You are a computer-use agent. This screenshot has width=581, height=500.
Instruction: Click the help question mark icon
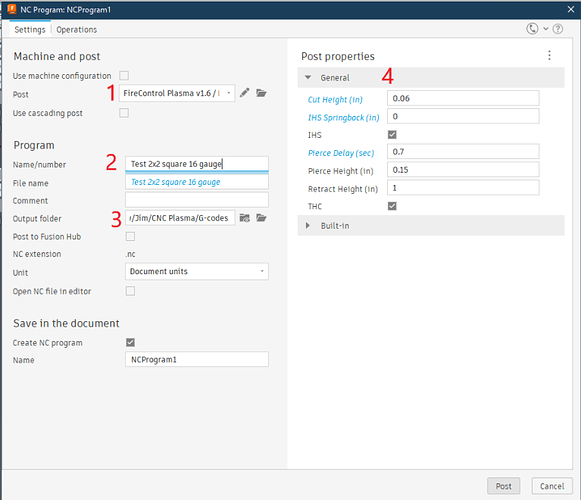click(558, 29)
